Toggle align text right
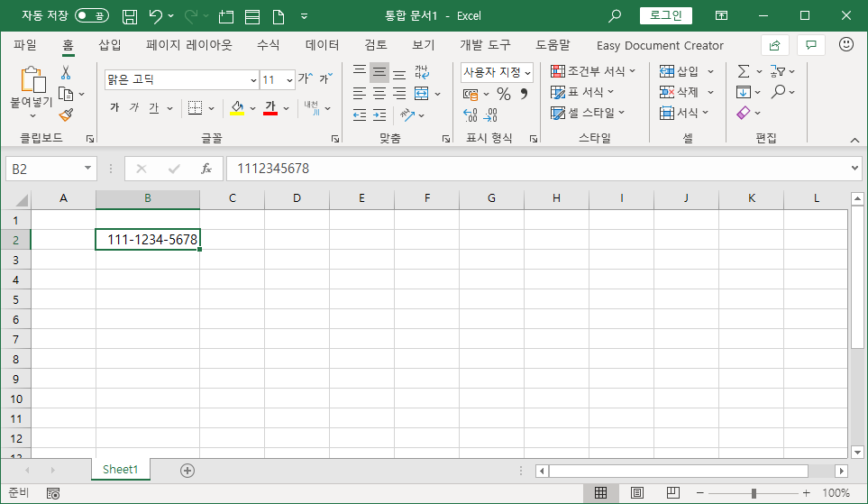Screen dimensions: 868x504 pos(399,94)
